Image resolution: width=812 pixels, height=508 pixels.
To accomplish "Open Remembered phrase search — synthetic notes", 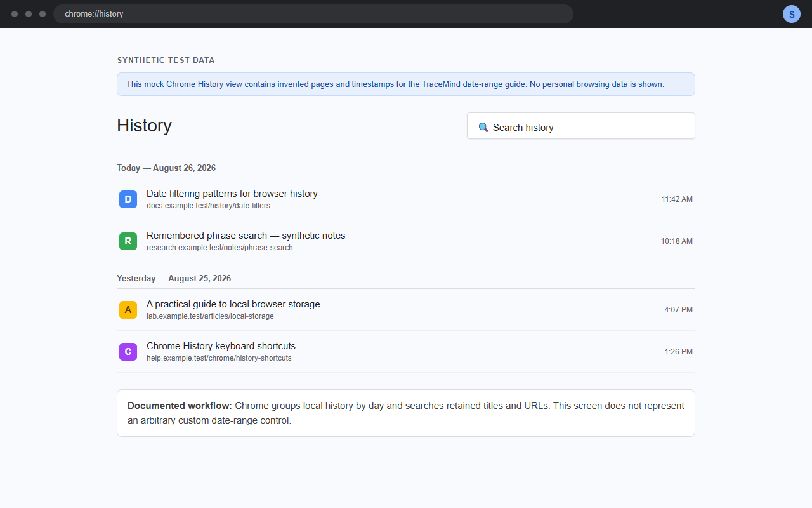I will click(x=246, y=236).
